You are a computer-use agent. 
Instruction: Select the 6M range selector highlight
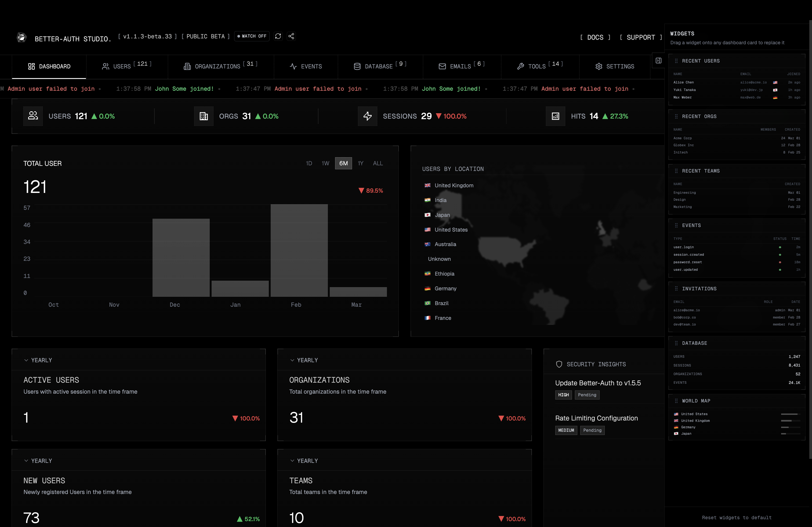(x=343, y=163)
